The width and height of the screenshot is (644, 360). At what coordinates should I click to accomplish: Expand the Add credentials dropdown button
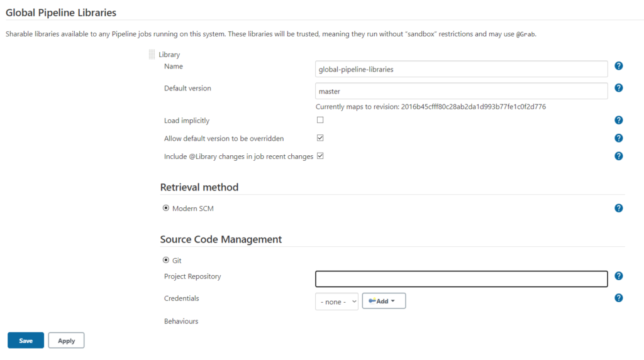pyautogui.click(x=384, y=301)
